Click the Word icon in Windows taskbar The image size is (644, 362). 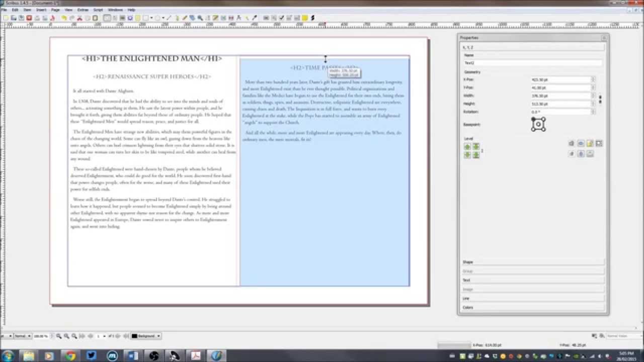tap(133, 355)
